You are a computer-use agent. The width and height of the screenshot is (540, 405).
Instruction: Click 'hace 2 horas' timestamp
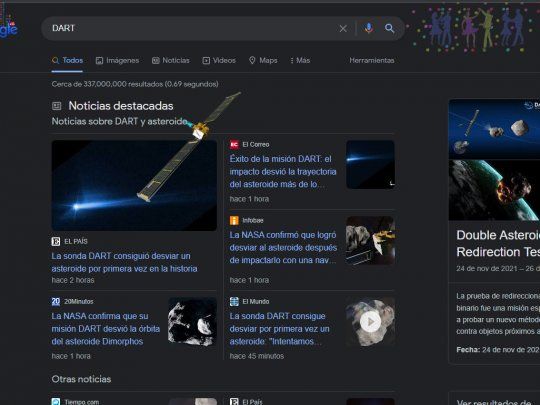73,280
